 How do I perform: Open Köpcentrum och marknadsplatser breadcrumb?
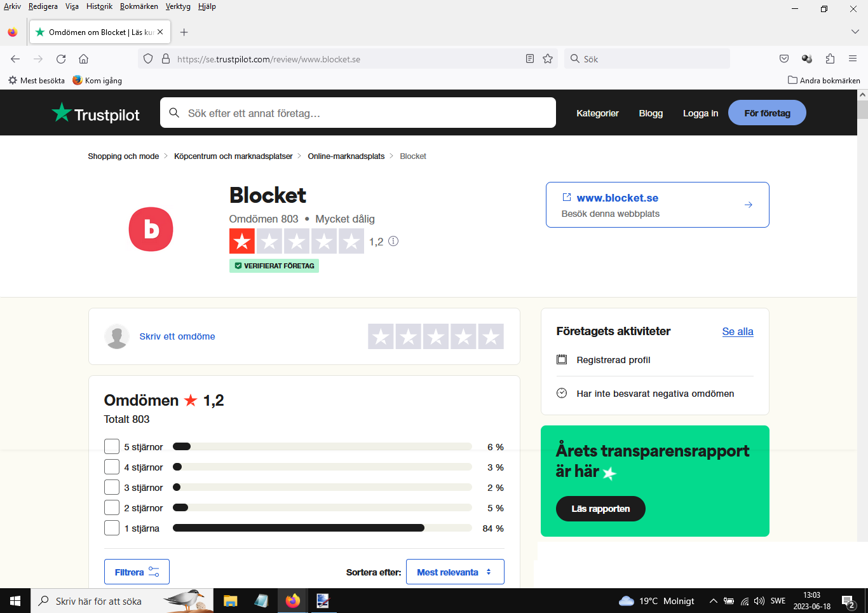[x=233, y=156]
